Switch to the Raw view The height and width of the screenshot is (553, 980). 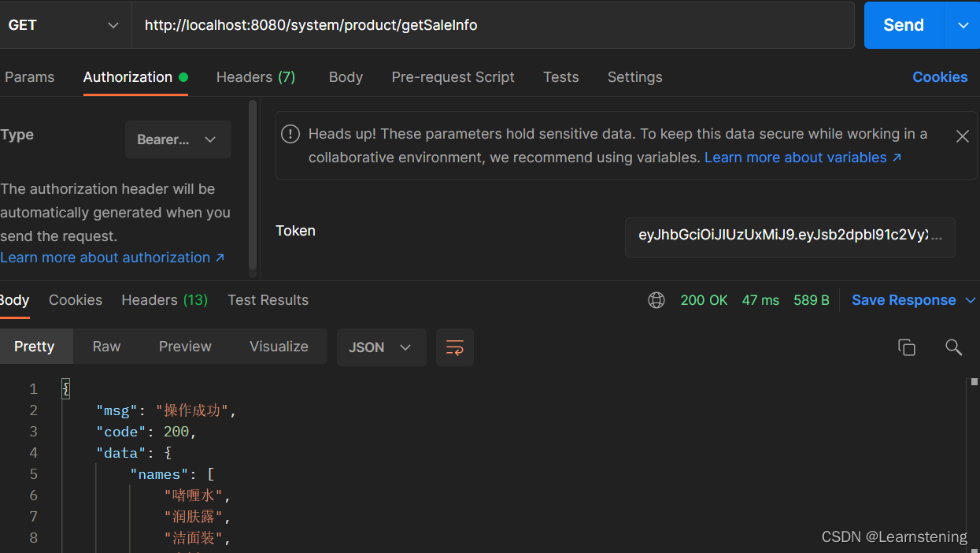coord(106,347)
